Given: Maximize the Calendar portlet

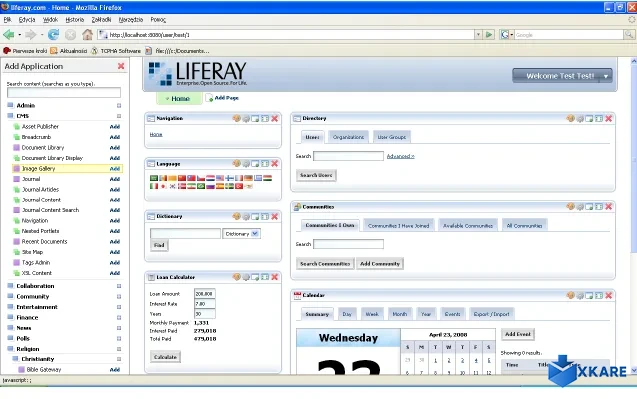Looking at the screenshot, I should click(599, 295).
